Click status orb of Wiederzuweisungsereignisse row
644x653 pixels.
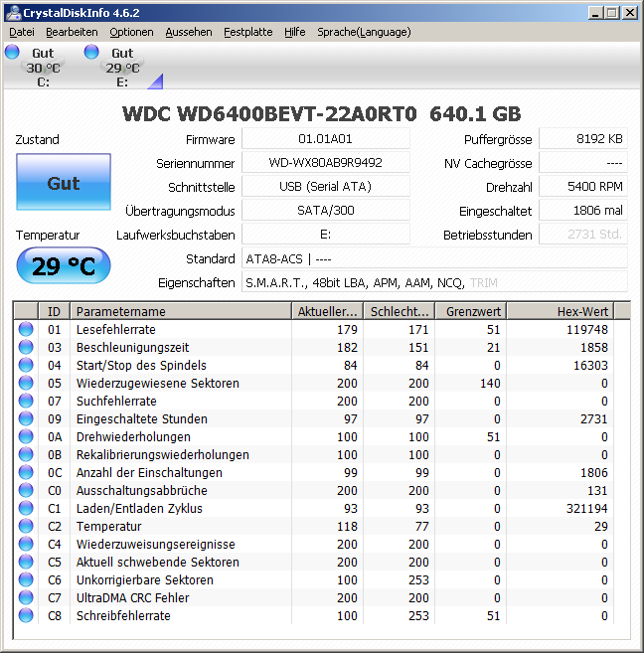(x=26, y=544)
